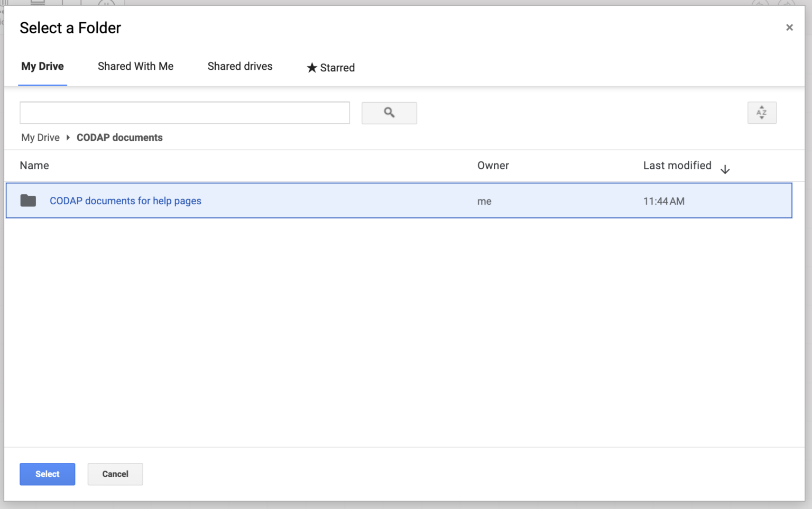Switch to the Shared With Me tab
This screenshot has width=812, height=509.
[135, 66]
